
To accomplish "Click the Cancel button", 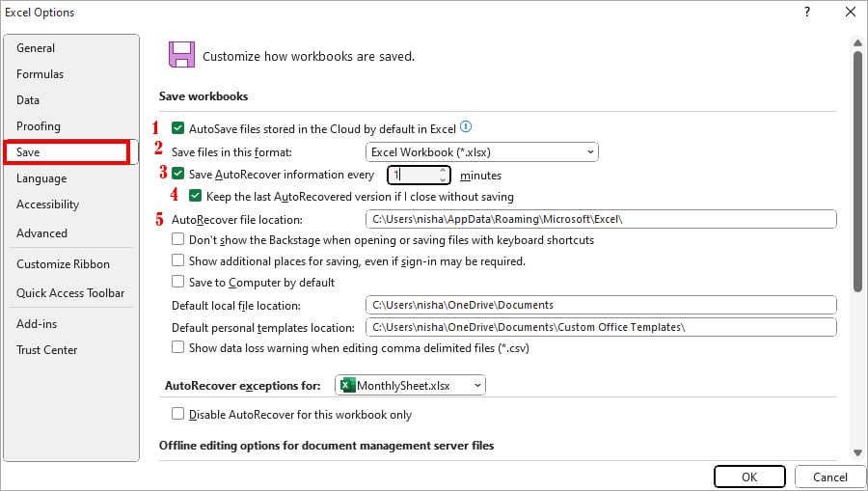I will (x=829, y=477).
